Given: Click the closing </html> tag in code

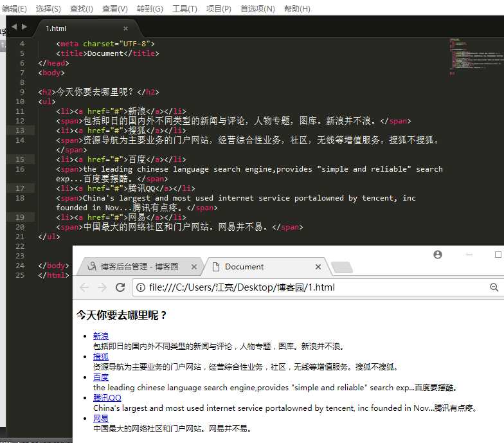Looking at the screenshot, I should point(53,275).
